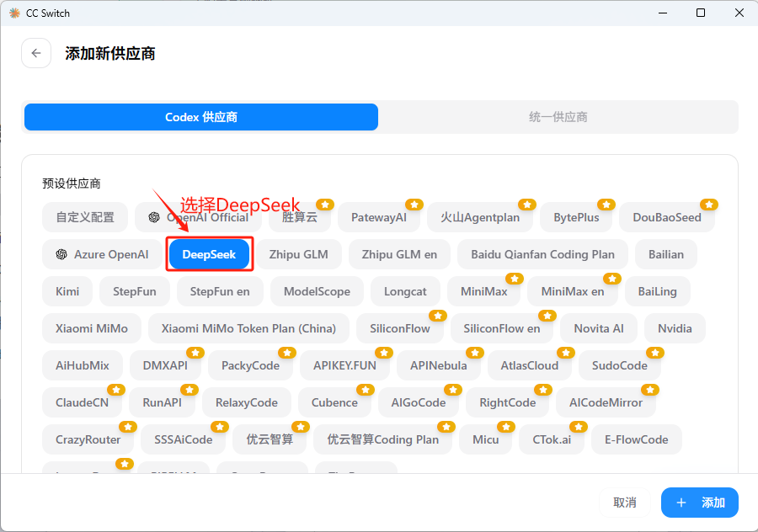Select the SSSAiCode preset

184,439
